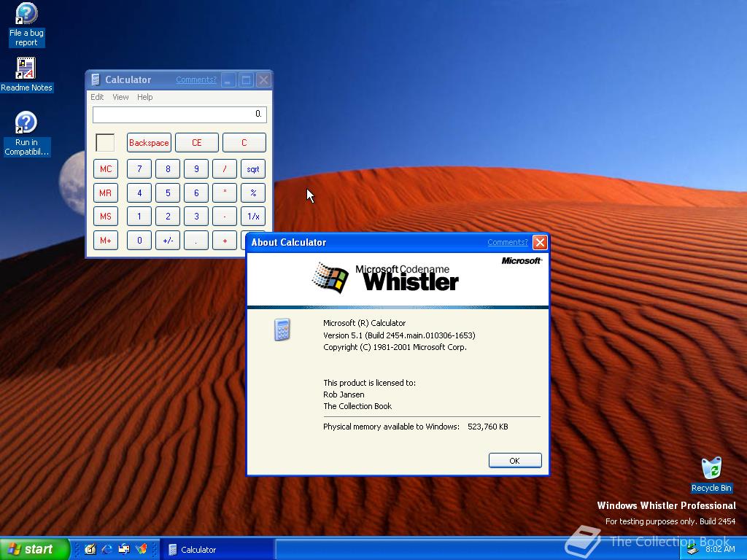Click the Comments? link in About Calculator
Screen dimensions: 747x560
[x=508, y=242]
